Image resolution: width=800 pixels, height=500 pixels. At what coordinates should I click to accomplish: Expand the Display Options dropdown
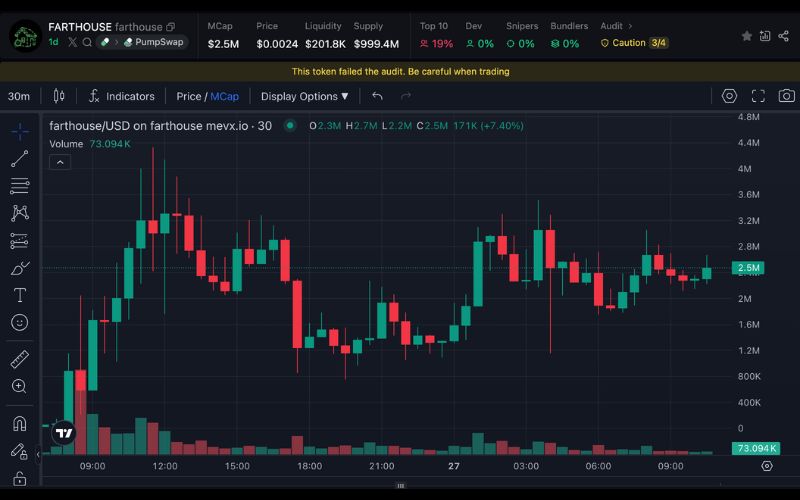pos(305,96)
